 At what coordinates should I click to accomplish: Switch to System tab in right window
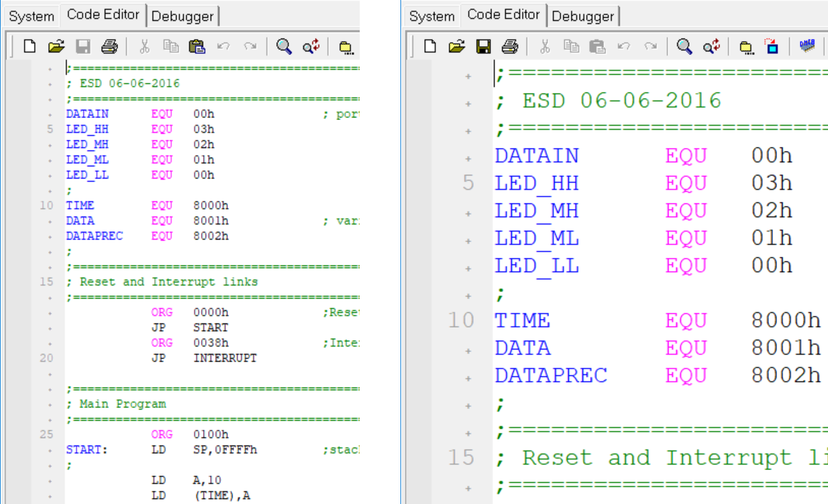(432, 16)
